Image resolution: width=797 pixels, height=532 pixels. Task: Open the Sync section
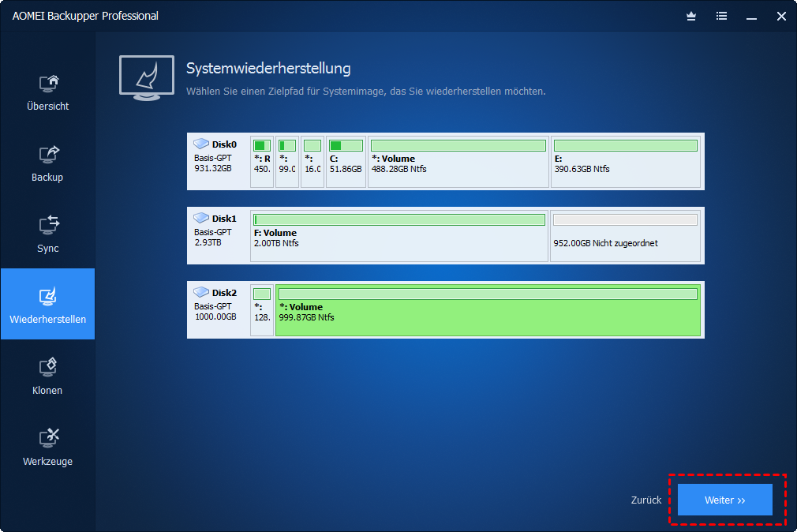[x=48, y=234]
